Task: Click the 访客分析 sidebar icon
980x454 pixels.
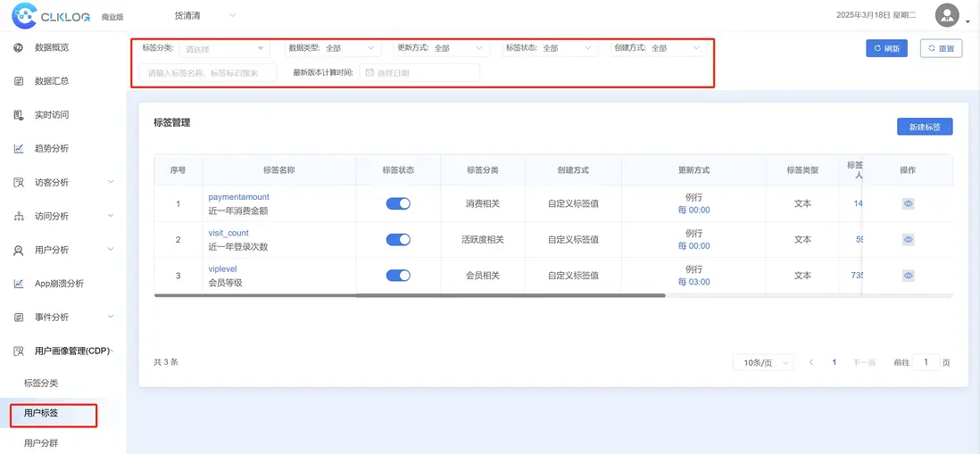Action: coord(19,182)
